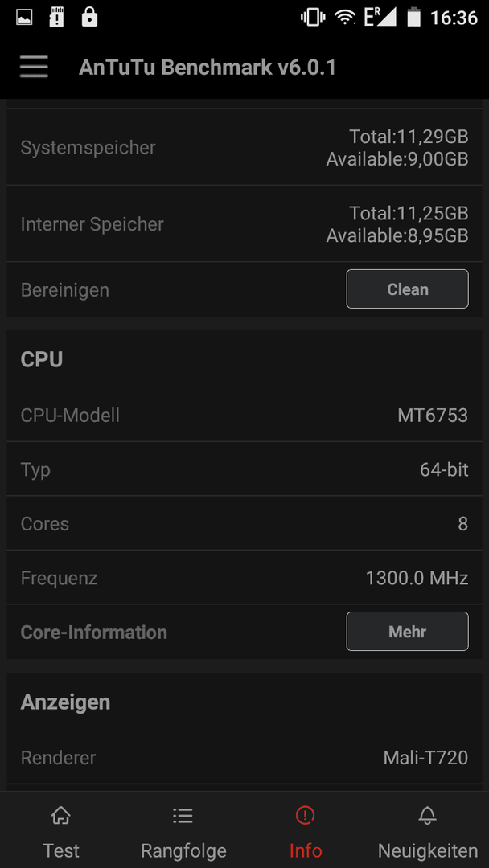Select the Renderer Mali-T720 row
The height and width of the screenshot is (868, 489).
coord(244,757)
